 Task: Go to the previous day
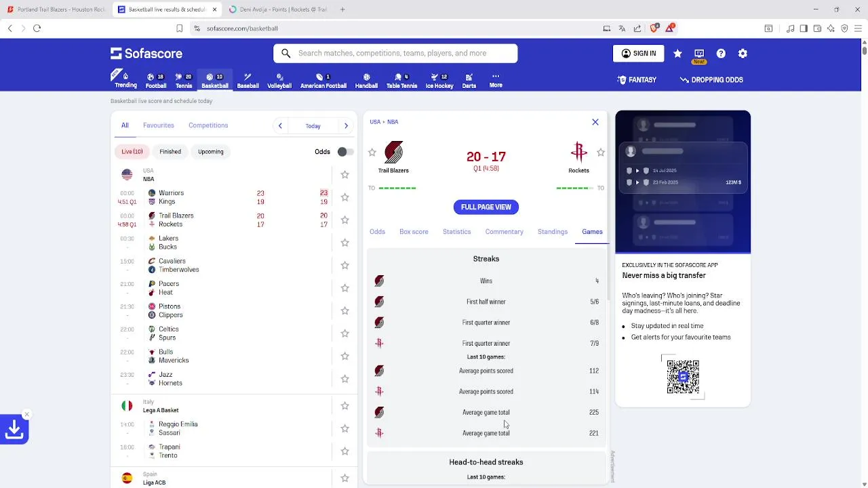(x=280, y=125)
